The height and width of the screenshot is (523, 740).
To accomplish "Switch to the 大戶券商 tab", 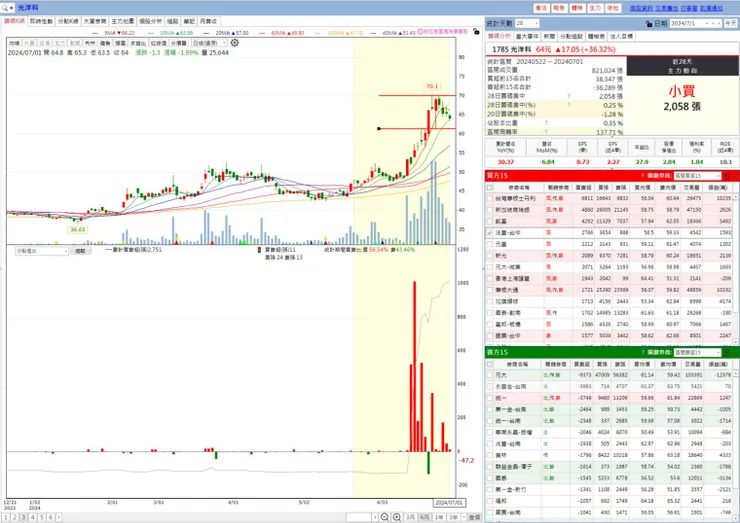I will [95, 21].
